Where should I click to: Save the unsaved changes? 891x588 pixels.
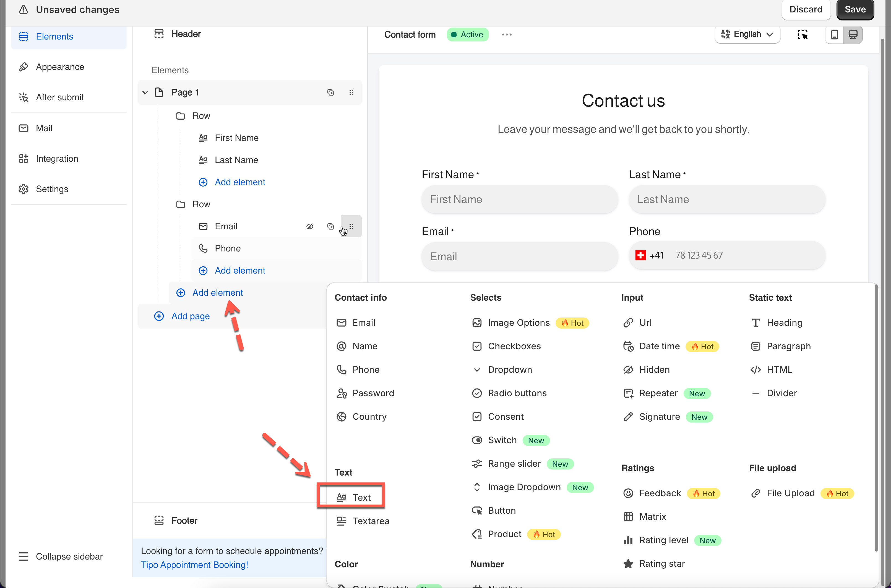tap(854, 9)
